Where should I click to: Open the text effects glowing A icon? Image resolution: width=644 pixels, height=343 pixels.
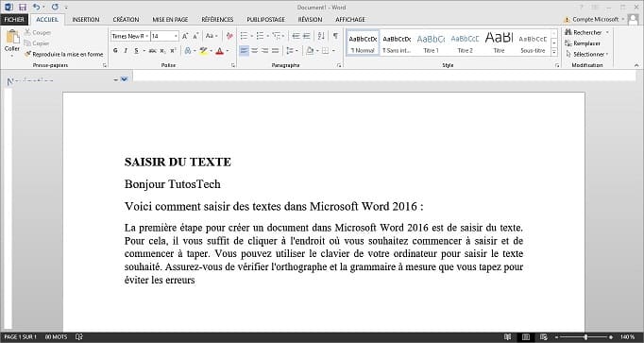[x=188, y=51]
